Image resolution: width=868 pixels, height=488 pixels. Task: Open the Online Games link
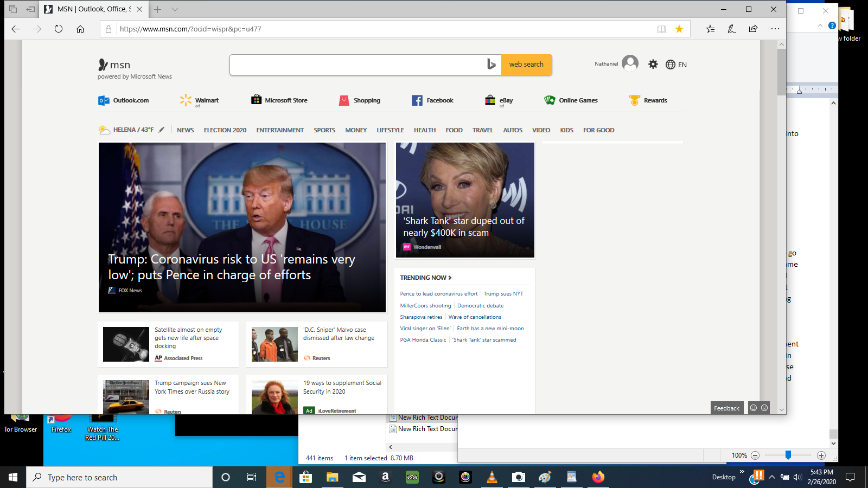[571, 100]
